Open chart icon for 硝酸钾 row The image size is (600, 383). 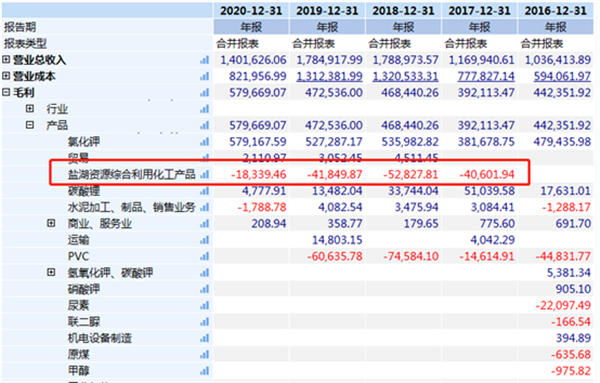click(x=205, y=289)
